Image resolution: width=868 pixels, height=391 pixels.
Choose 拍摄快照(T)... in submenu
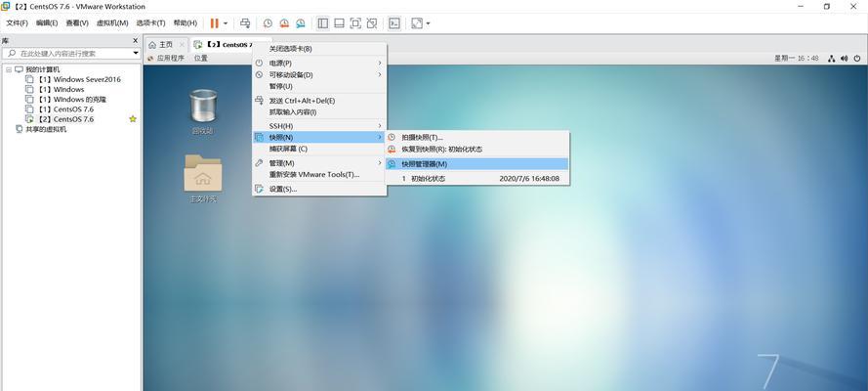477,138
